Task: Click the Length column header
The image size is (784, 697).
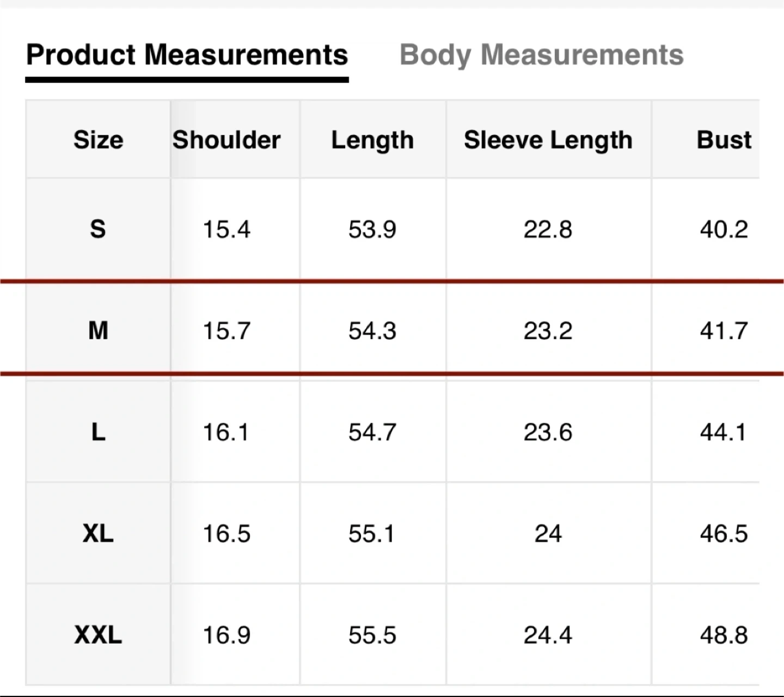Action: (x=372, y=140)
